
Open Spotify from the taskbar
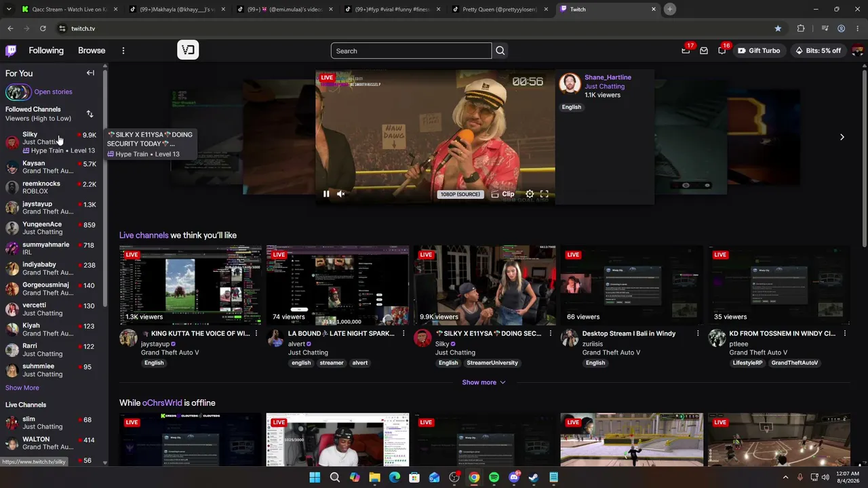tap(494, 477)
